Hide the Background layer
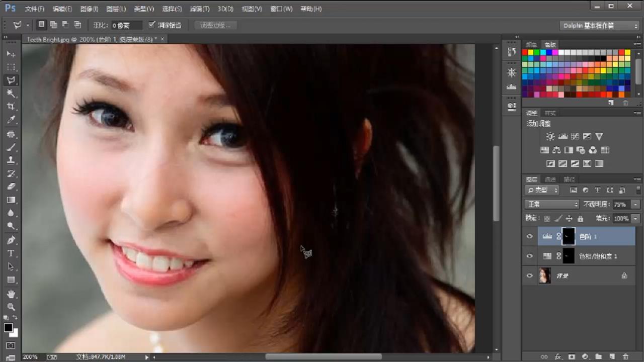 click(x=529, y=276)
